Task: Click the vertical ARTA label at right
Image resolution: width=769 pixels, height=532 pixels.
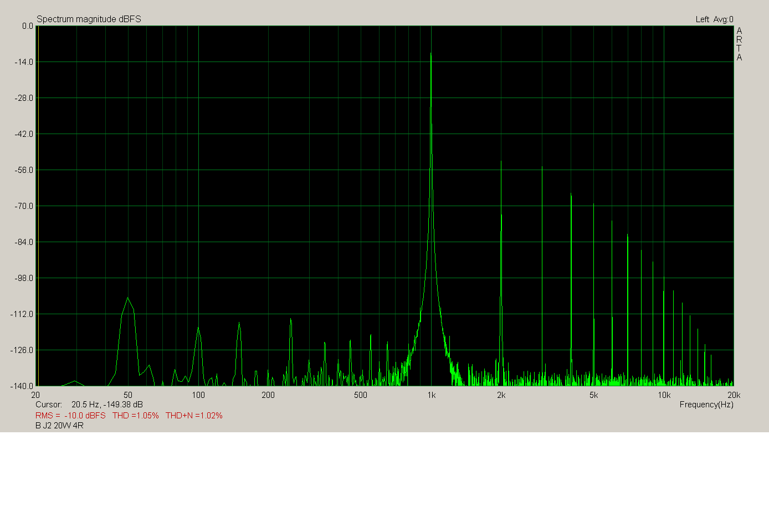Action: point(739,44)
